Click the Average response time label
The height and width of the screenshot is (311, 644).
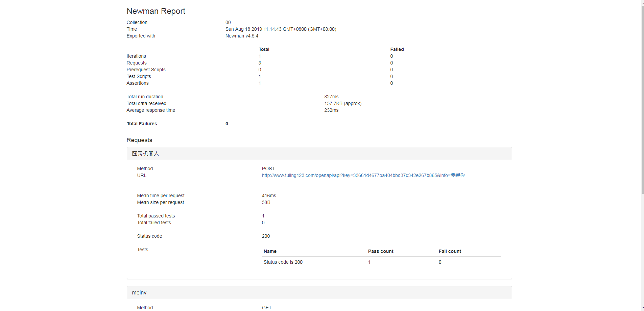coord(151,110)
